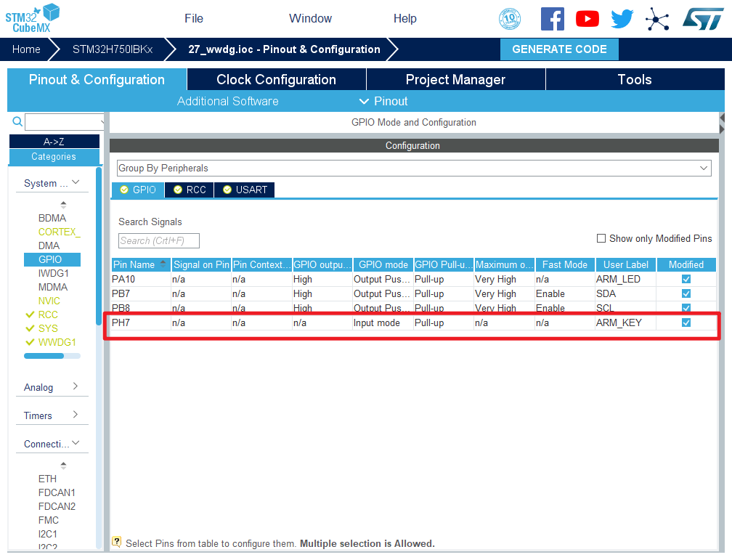
Task: Click the ST community network icon
Action: 657,19
